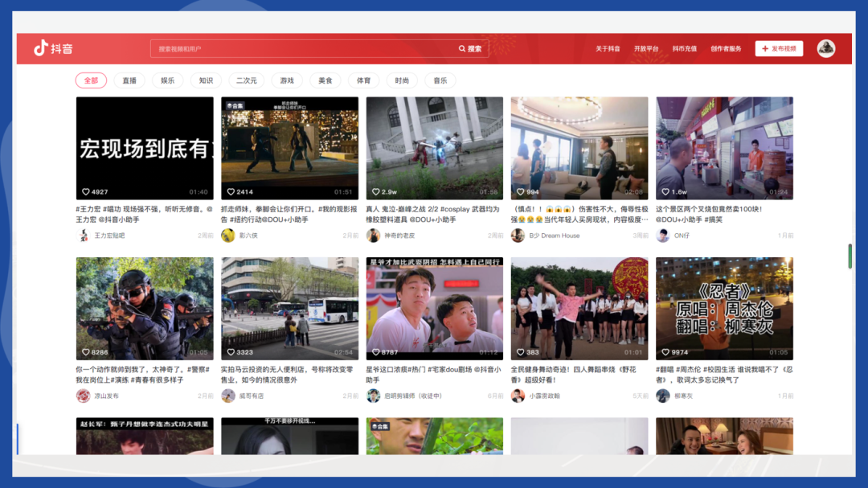Viewport: 868px width, 488px height.
Task: Open avatar of B少 Dream House
Action: pyautogui.click(x=518, y=236)
